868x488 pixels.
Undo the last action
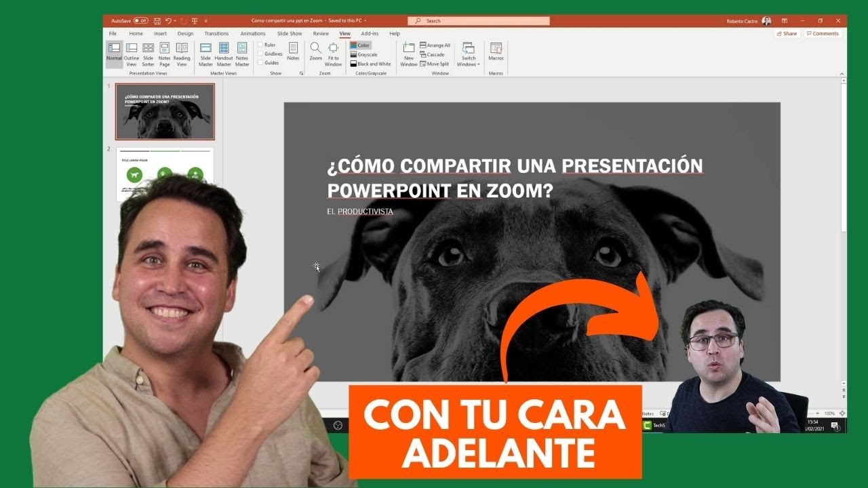tap(168, 21)
